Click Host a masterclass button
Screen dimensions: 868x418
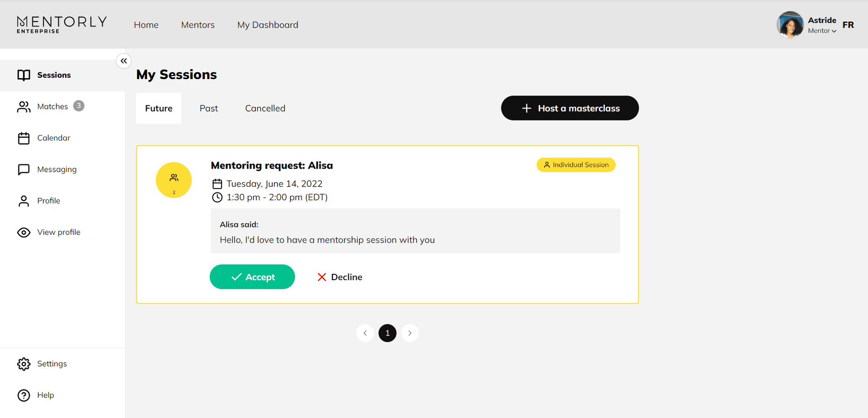570,108
